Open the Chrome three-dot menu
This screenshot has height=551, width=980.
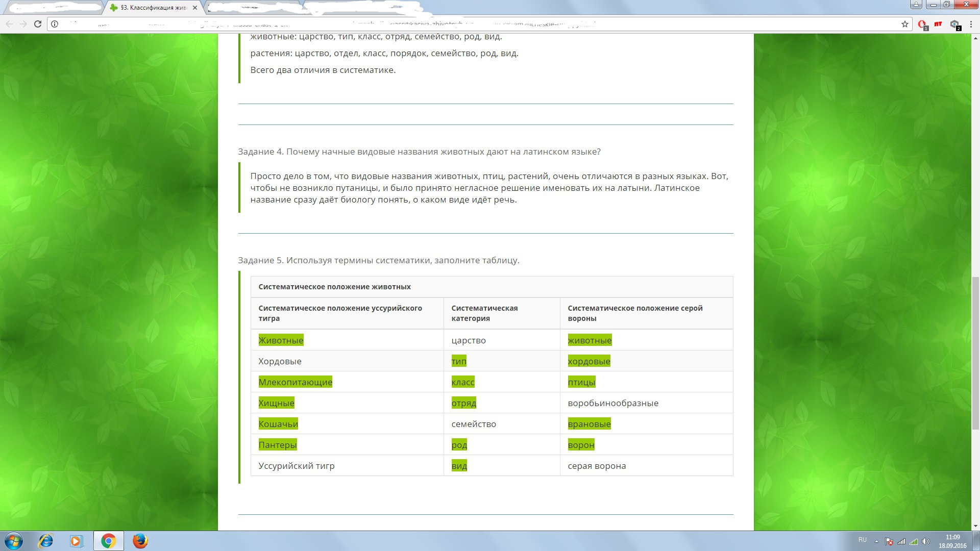pos(971,24)
